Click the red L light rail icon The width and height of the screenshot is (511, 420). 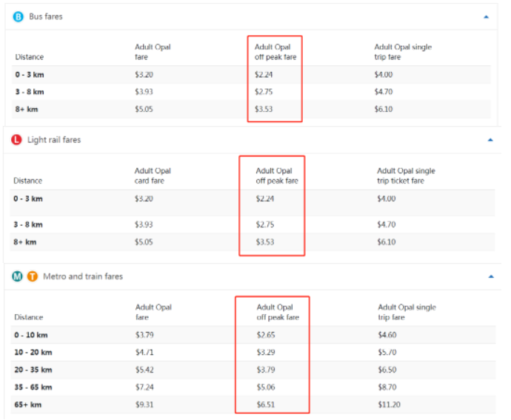(x=16, y=140)
